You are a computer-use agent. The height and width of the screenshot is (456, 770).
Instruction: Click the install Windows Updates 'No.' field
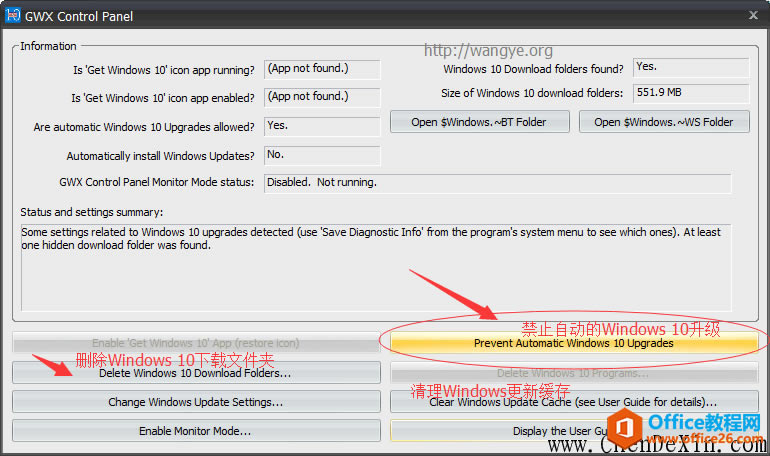coord(322,155)
